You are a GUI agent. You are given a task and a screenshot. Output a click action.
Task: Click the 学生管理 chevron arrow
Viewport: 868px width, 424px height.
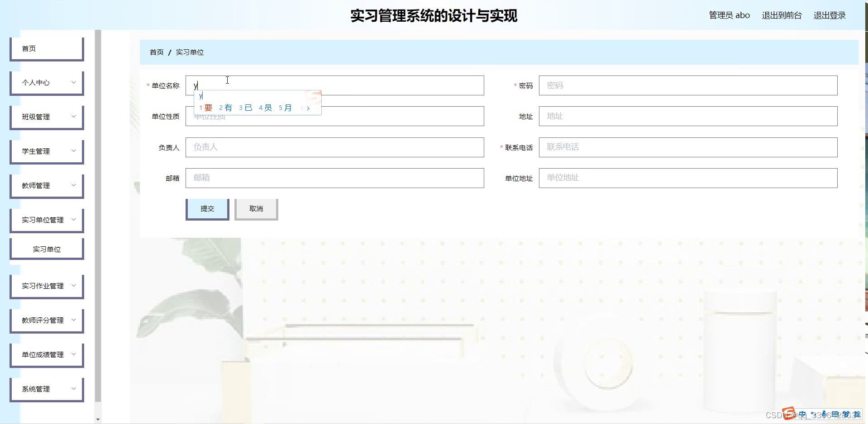tap(74, 151)
